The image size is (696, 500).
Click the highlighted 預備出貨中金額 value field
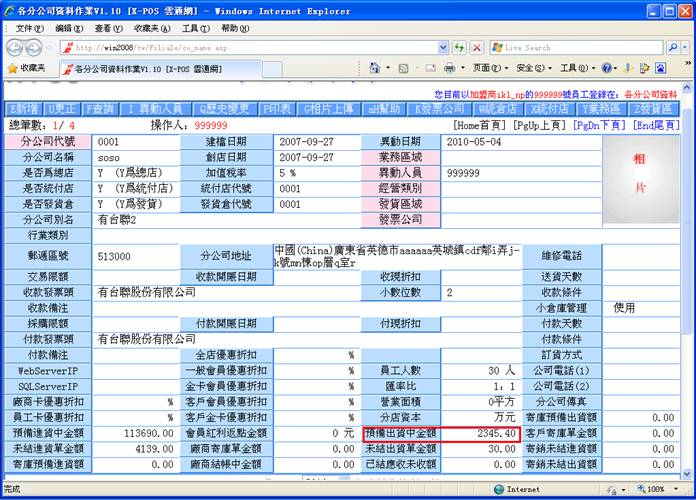click(x=441, y=434)
